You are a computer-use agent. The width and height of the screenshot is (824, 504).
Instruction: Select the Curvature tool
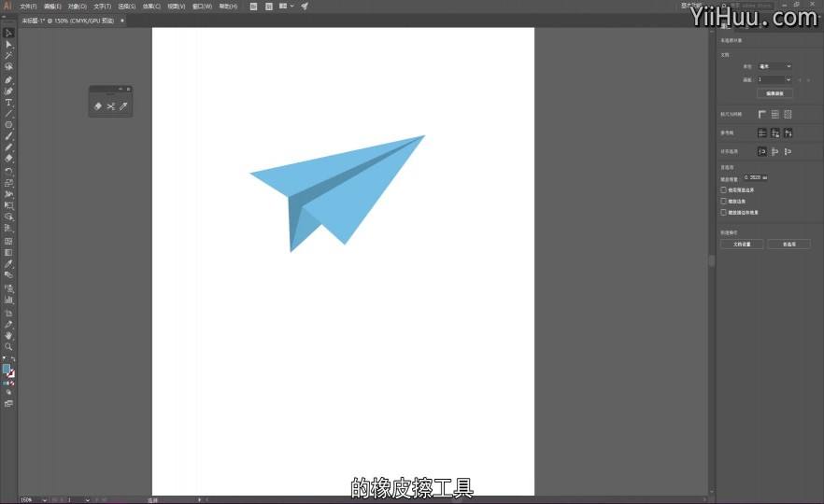8,91
